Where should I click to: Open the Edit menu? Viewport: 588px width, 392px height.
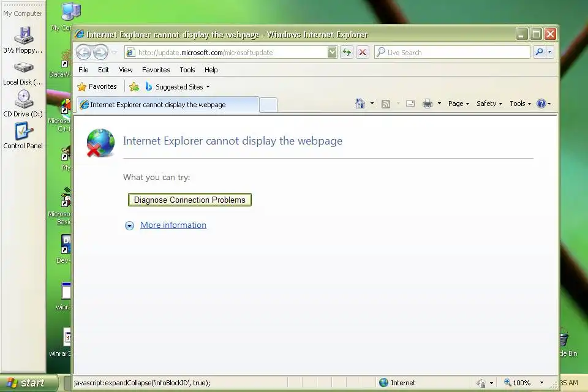[104, 70]
